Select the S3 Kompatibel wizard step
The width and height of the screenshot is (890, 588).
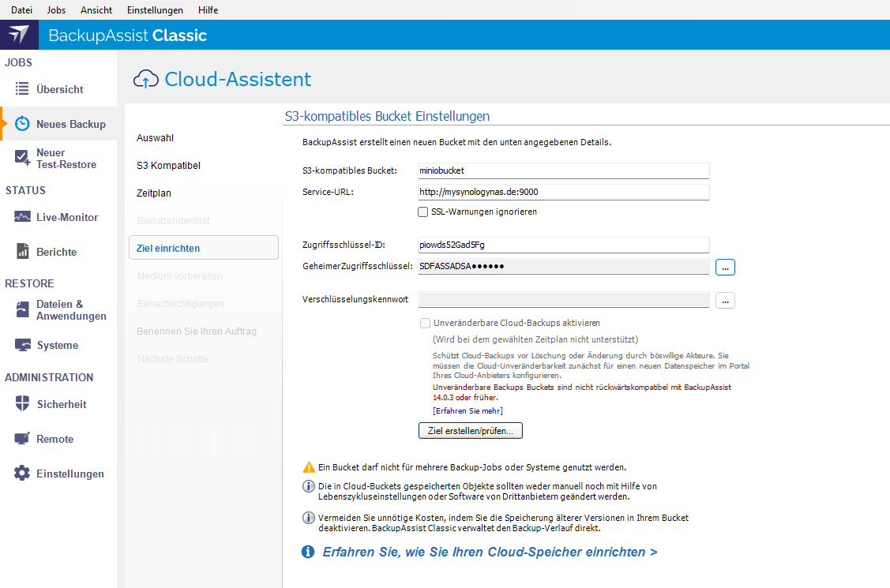[x=168, y=166]
